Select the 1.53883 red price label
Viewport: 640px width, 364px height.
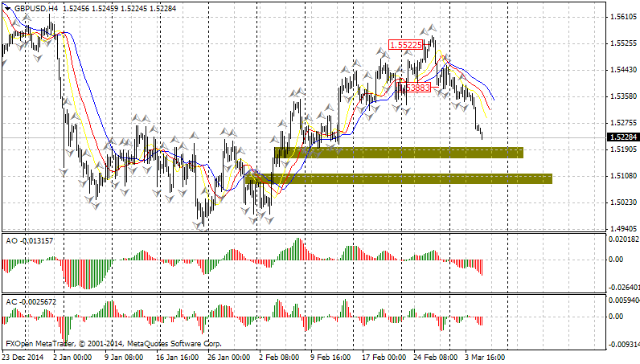coord(416,86)
